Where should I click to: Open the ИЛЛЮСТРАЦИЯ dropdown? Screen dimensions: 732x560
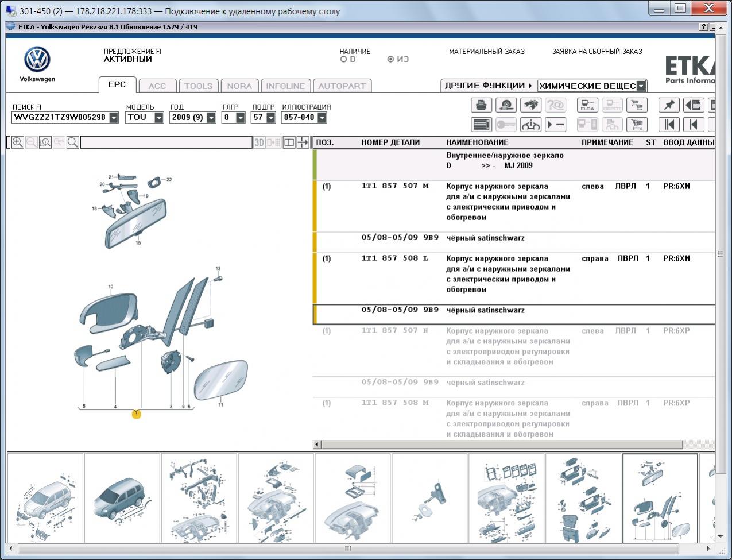(x=322, y=117)
